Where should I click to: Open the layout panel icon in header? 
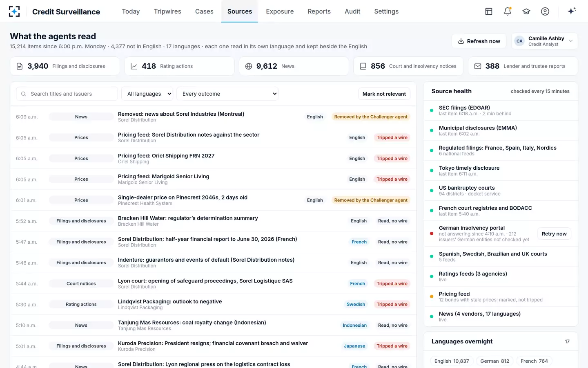coord(489,11)
